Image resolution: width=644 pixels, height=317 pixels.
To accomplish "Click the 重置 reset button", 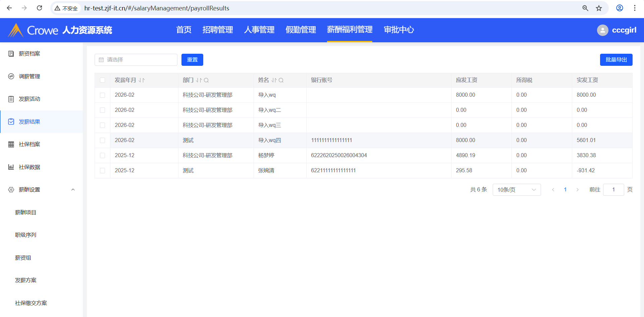I will point(192,60).
